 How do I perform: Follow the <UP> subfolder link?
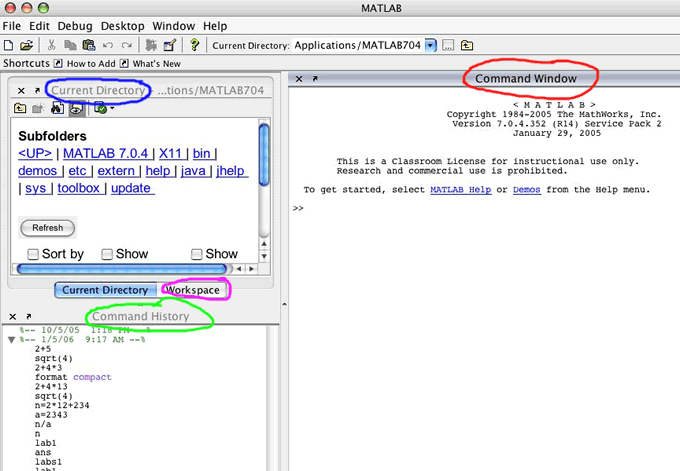tap(35, 154)
